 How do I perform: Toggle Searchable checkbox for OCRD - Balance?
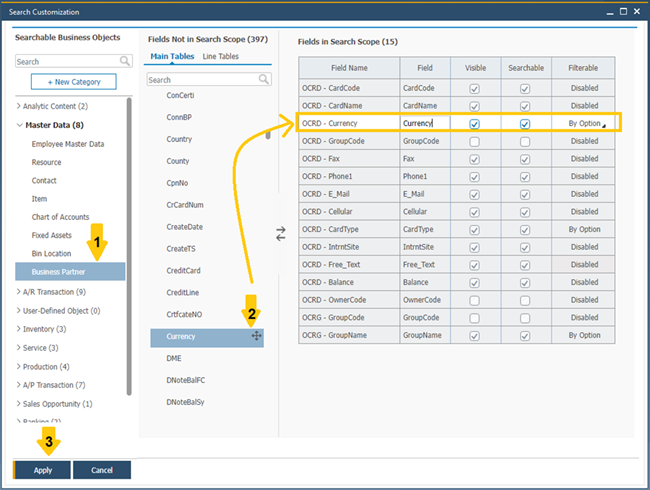click(x=525, y=283)
